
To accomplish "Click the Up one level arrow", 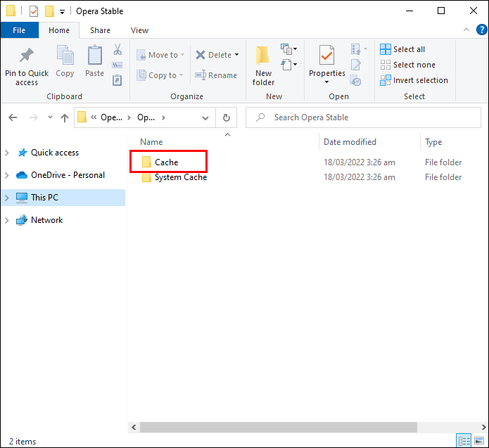I will (65, 117).
